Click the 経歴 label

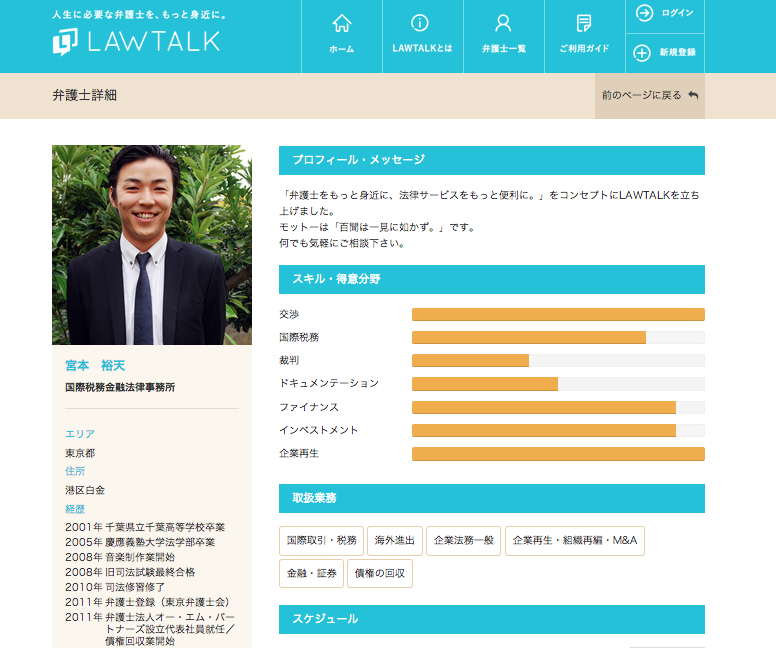click(75, 509)
